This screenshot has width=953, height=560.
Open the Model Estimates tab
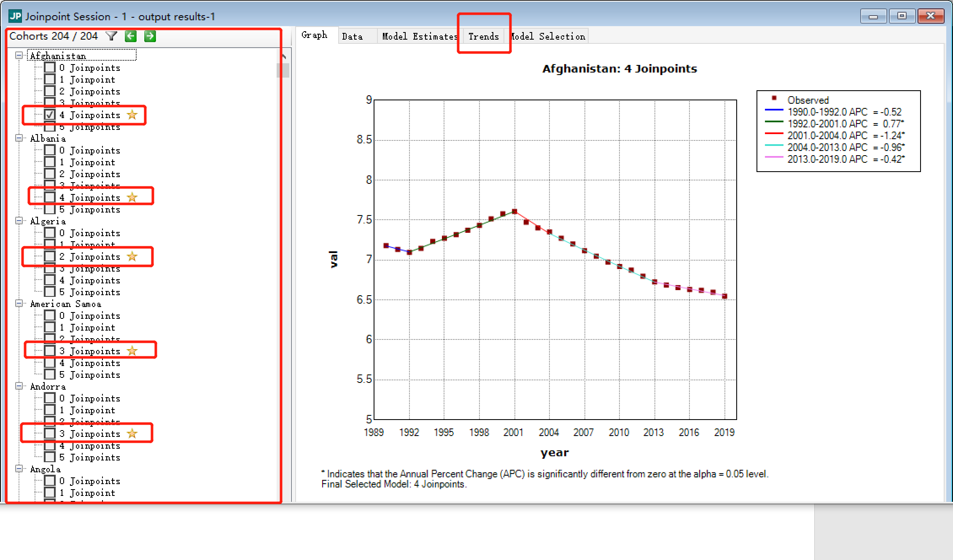pyautogui.click(x=420, y=36)
